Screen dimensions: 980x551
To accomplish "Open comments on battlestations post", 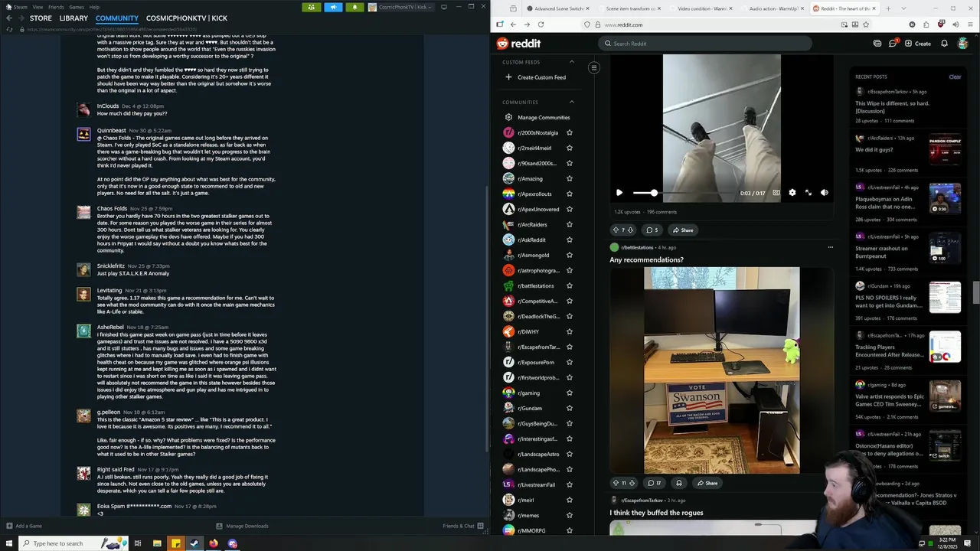I will tap(654, 483).
